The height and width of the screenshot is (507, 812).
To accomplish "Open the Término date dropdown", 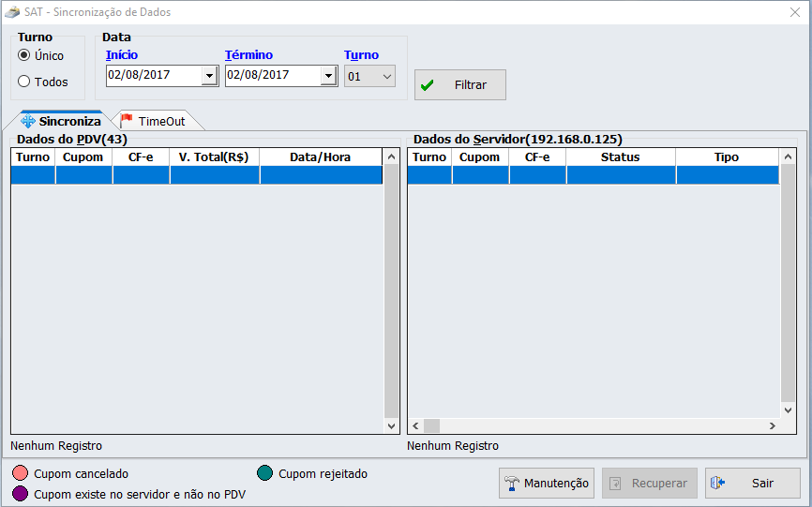I will click(x=328, y=76).
